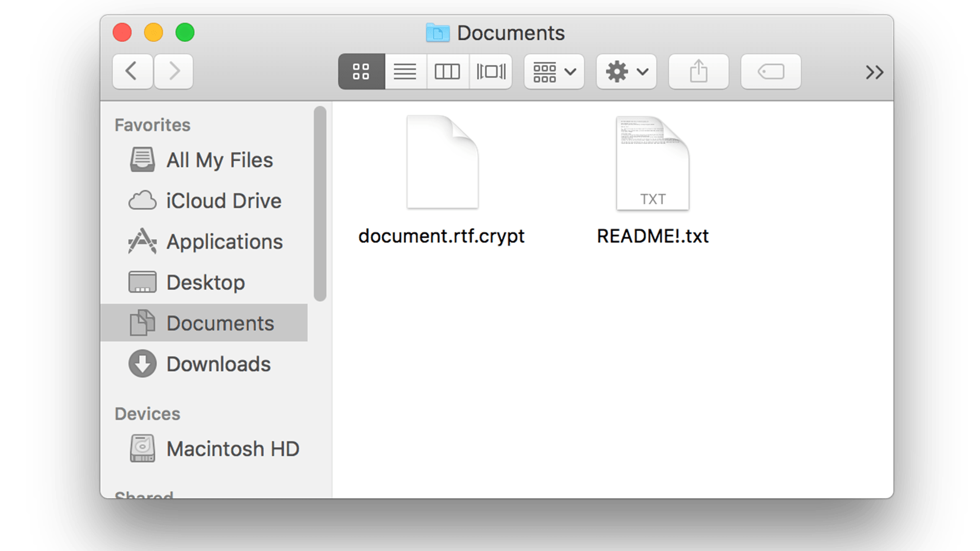The image size is (980, 551).
Task: Go forward with the right chevron button
Action: coord(174,71)
